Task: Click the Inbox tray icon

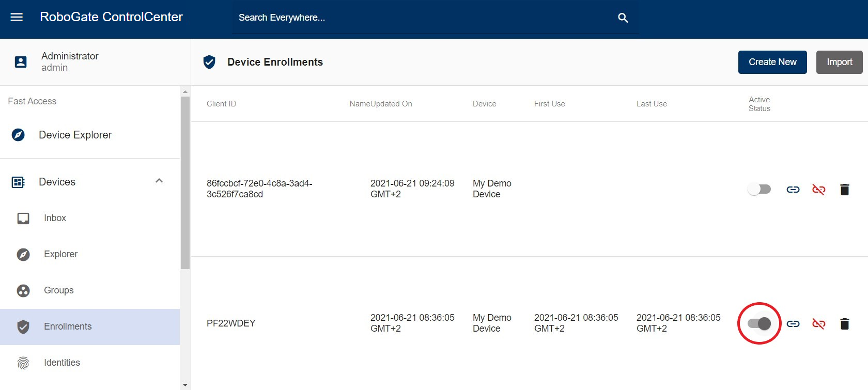Action: (x=23, y=218)
